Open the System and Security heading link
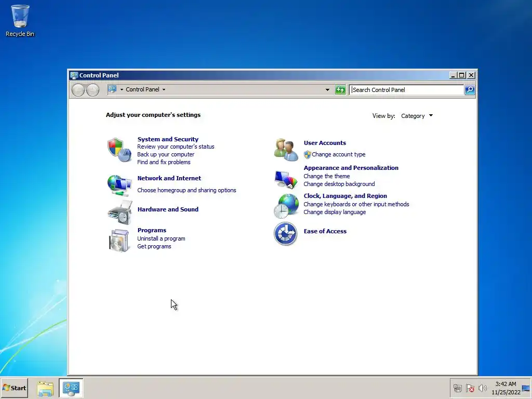This screenshot has width=532, height=399. point(168,139)
